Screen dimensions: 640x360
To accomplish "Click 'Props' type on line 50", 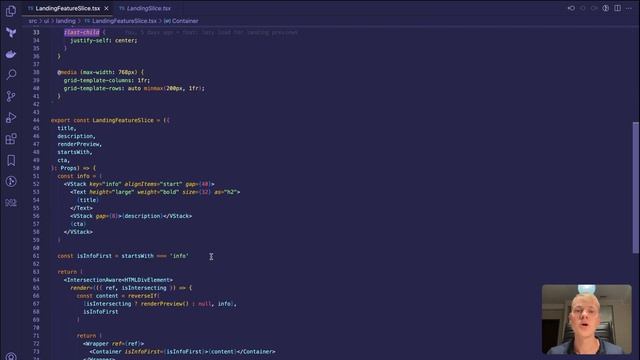I will pos(69,168).
